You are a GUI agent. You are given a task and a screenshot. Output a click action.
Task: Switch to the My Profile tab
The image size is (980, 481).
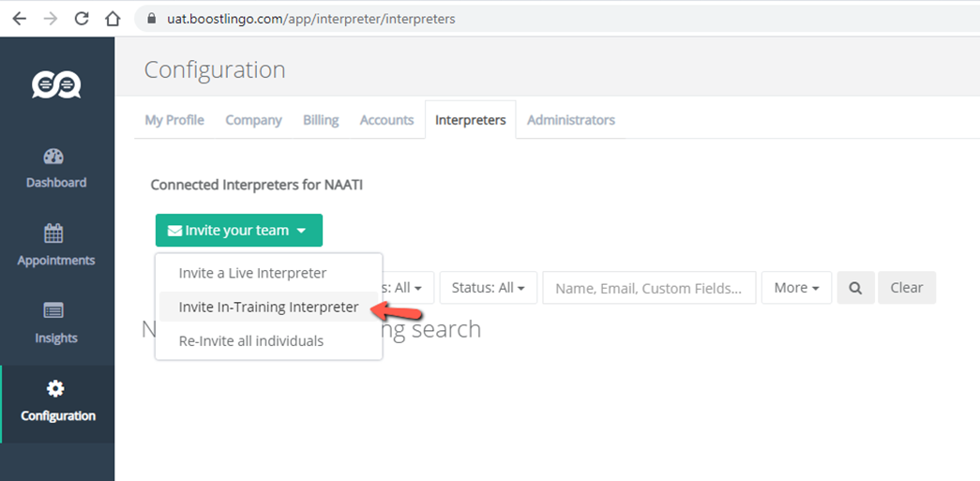174,120
